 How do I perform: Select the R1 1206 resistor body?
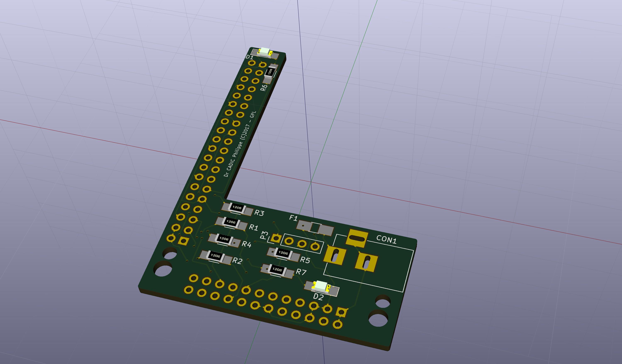[x=231, y=222]
